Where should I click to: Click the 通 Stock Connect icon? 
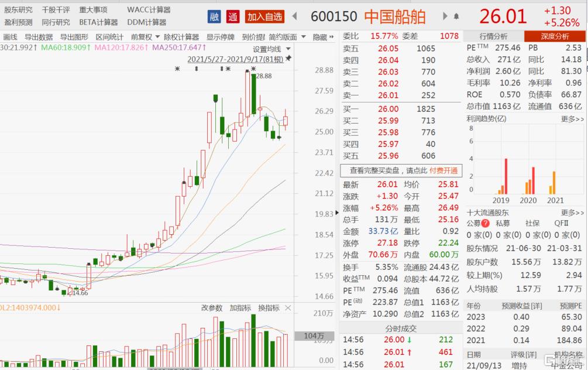point(233,17)
